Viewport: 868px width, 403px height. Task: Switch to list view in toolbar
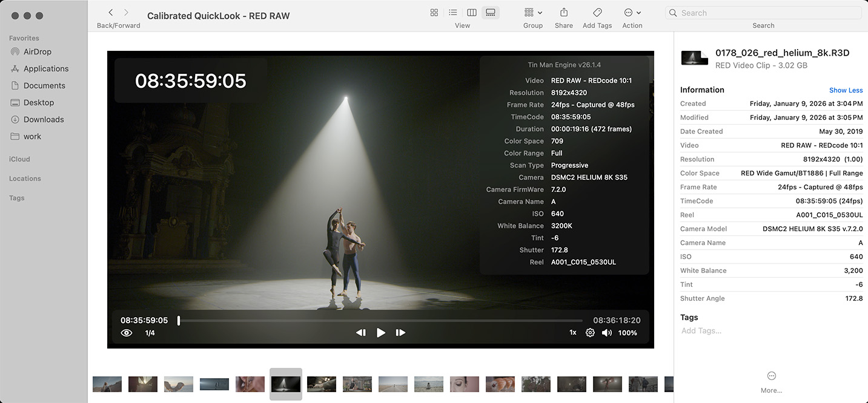(453, 13)
